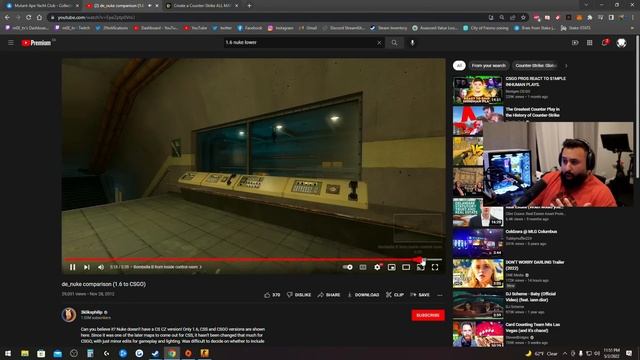Open browser home page icon

39,17
